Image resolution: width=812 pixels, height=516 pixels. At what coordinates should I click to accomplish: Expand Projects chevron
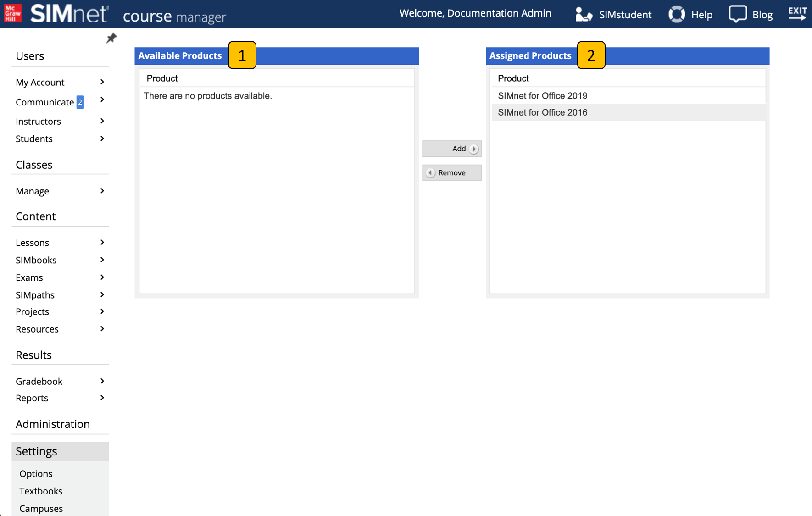point(102,311)
